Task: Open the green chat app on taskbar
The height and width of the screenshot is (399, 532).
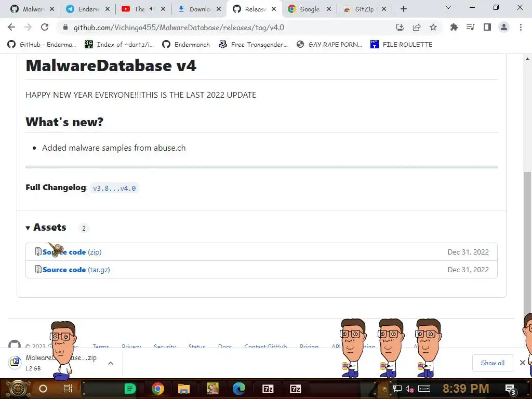Action: pyautogui.click(x=130, y=389)
